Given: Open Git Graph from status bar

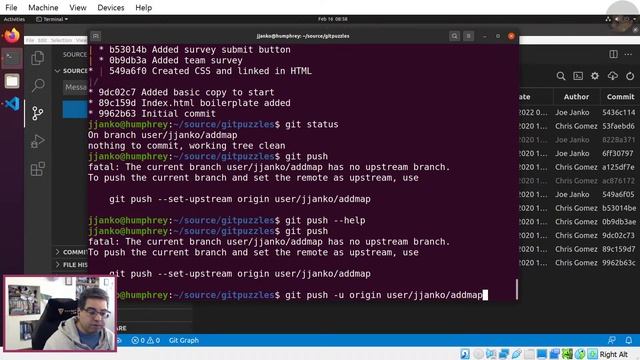Looking at the screenshot, I should coord(184,340).
